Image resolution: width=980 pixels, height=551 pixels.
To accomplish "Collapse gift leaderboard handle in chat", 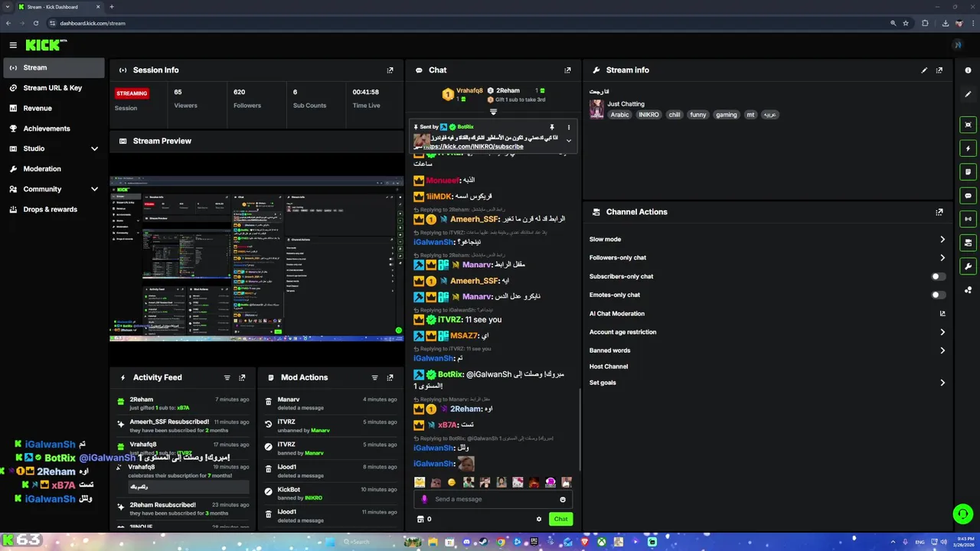I will pyautogui.click(x=493, y=112).
